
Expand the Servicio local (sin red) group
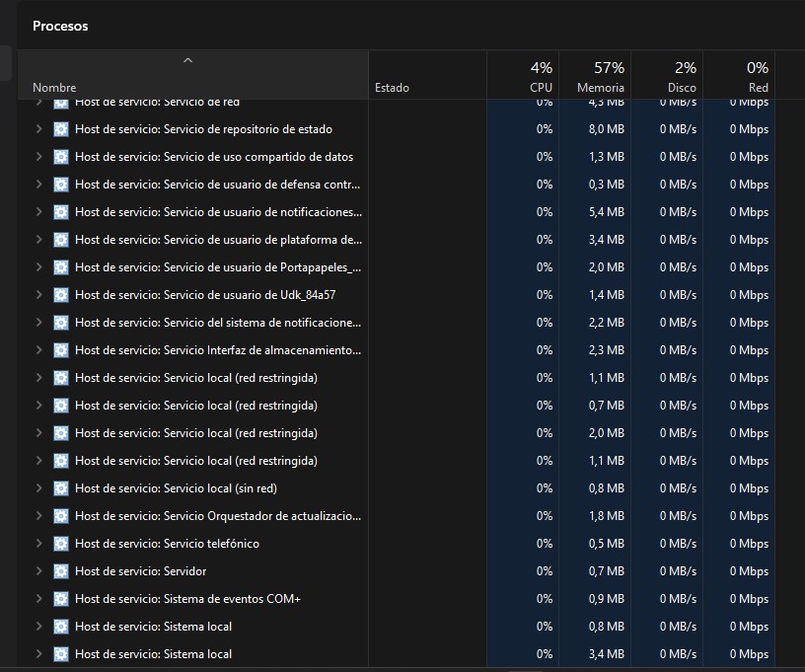click(39, 488)
